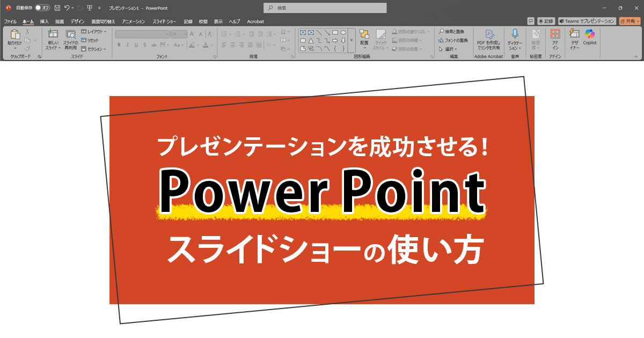Screen dimensions: 644x338
Task: Click the Undo arrow icon
Action: [x=67, y=8]
